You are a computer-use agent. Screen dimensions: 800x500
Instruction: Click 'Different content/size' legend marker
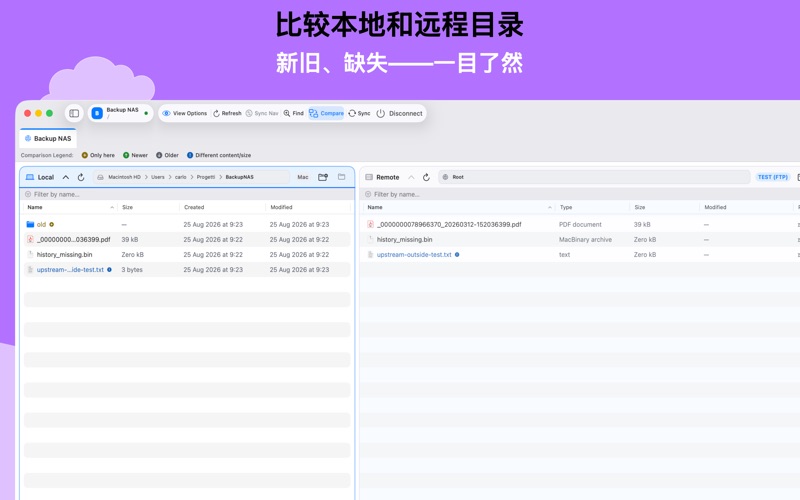pyautogui.click(x=190, y=155)
